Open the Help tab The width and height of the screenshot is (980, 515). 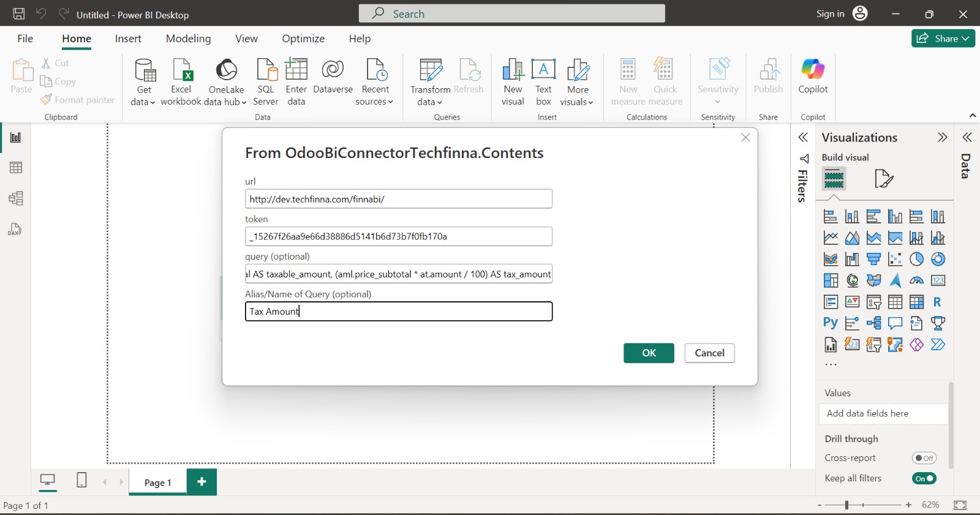tap(360, 39)
